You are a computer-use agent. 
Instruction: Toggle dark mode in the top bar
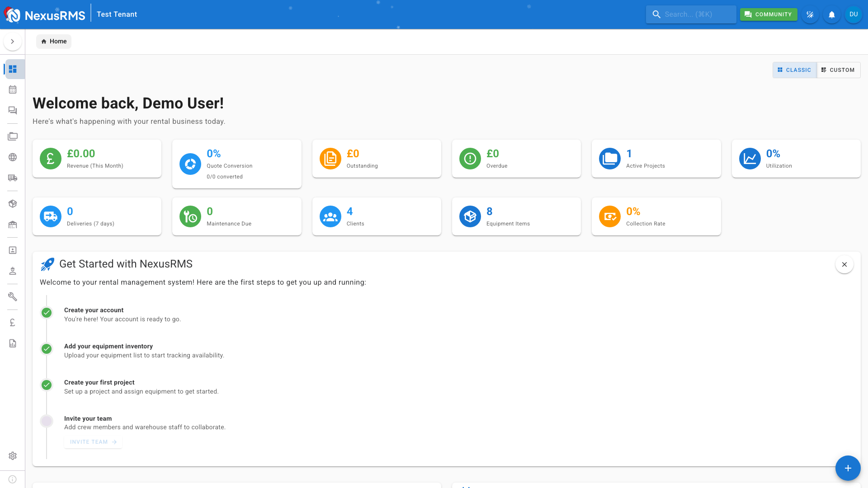pos(810,14)
